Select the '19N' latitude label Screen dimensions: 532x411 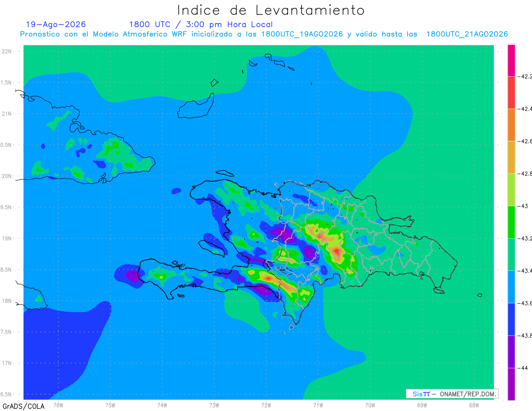point(8,238)
